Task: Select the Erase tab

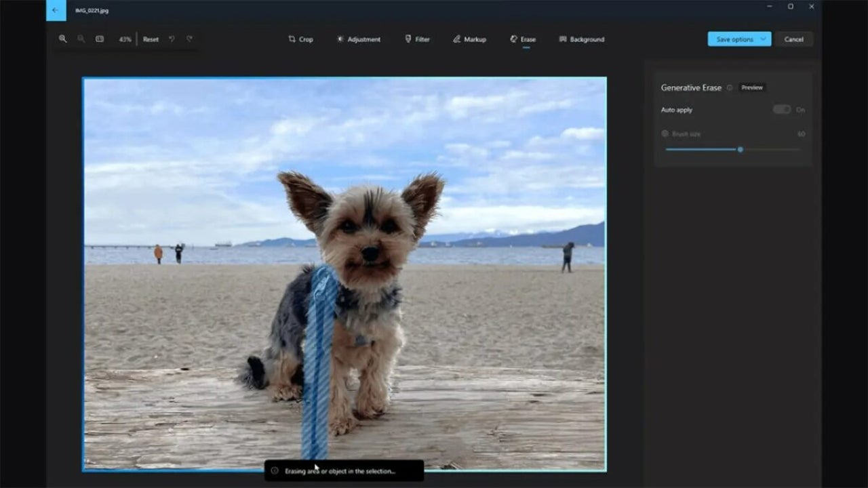Action: click(523, 39)
